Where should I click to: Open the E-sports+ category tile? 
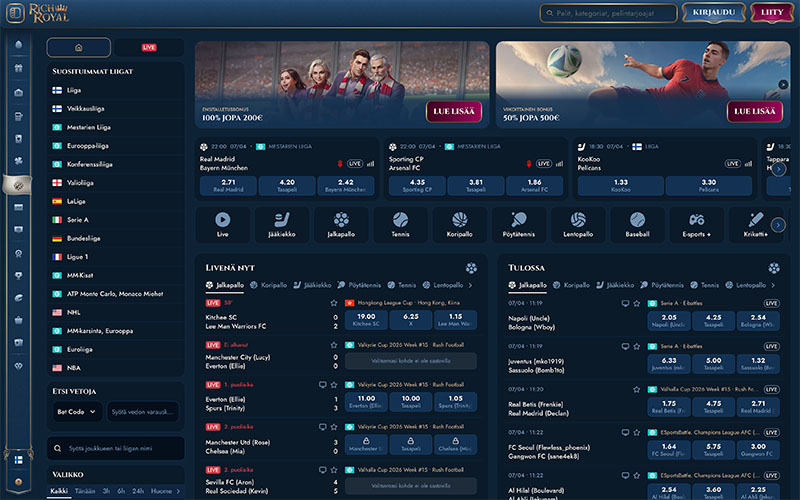[696, 224]
